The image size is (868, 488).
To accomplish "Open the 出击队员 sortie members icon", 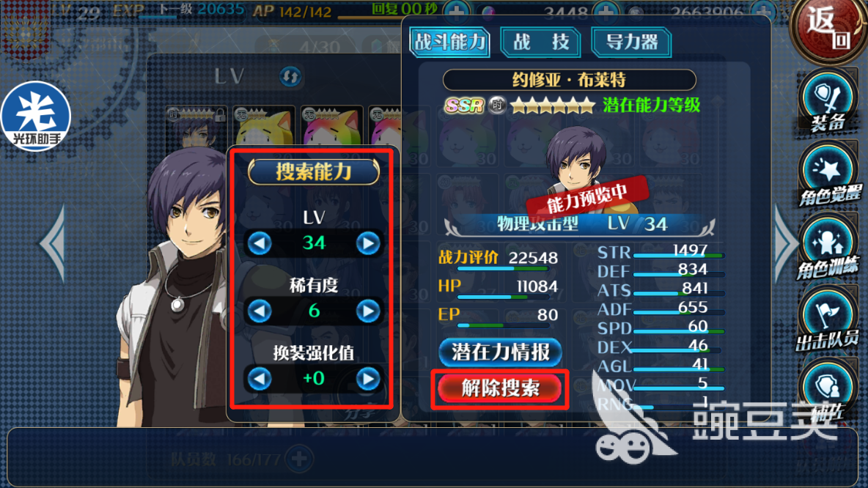I will pos(828,321).
